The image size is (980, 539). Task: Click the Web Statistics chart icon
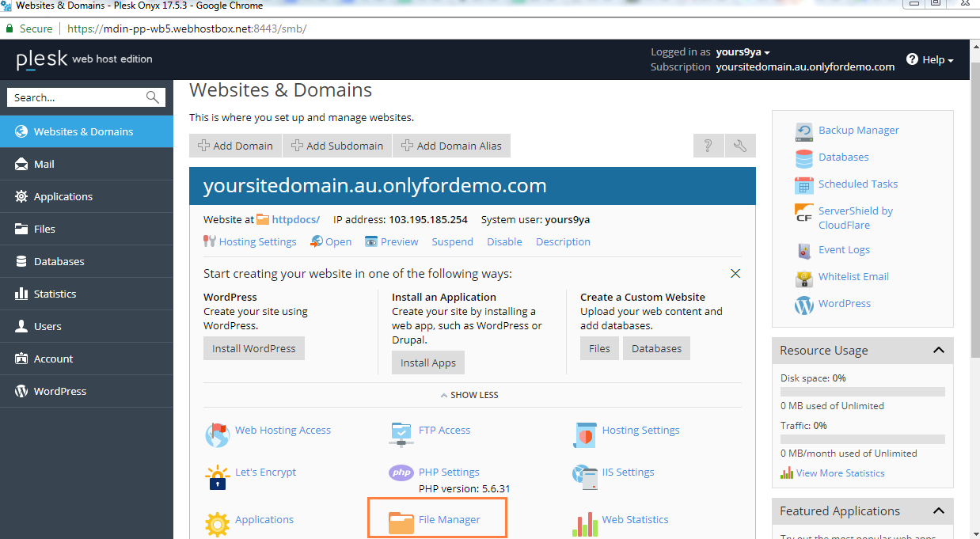584,523
